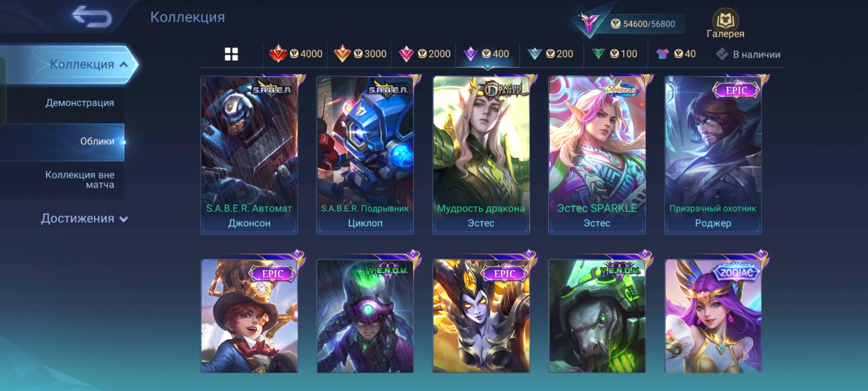Viewport: 868px width, 391px height.
Task: Click the back arrow icon
Action: pos(92,17)
